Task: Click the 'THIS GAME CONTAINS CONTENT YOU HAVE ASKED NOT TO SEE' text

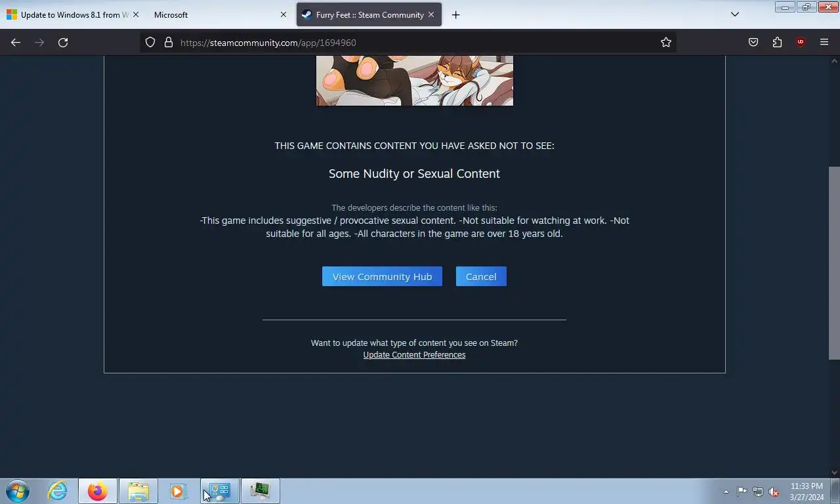Action: (414, 146)
